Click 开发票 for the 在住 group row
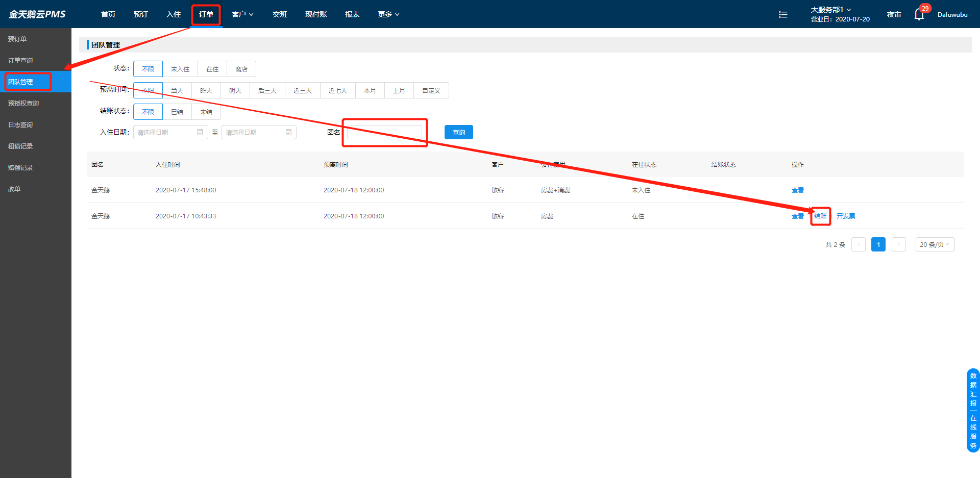This screenshot has width=980, height=478. tap(846, 216)
